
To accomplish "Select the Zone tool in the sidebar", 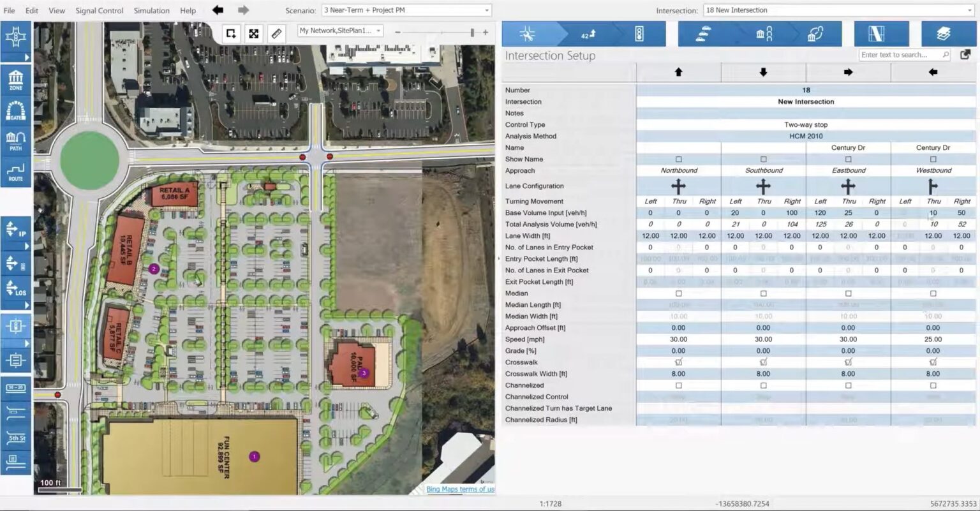I will tap(16, 78).
